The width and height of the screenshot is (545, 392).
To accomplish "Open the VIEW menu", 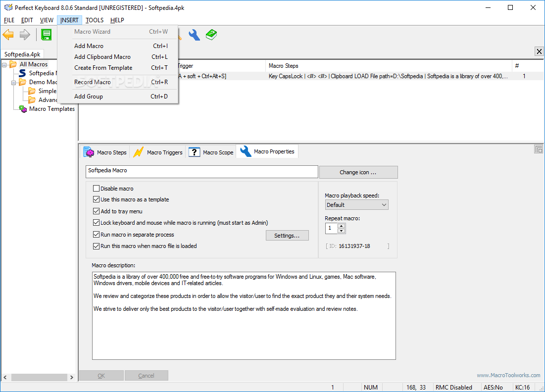I will tap(47, 20).
